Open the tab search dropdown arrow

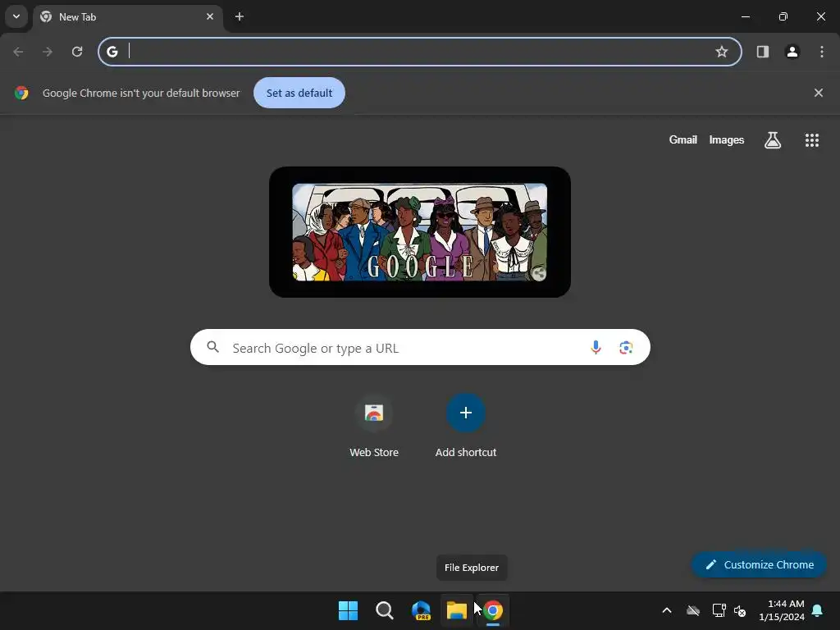click(16, 16)
